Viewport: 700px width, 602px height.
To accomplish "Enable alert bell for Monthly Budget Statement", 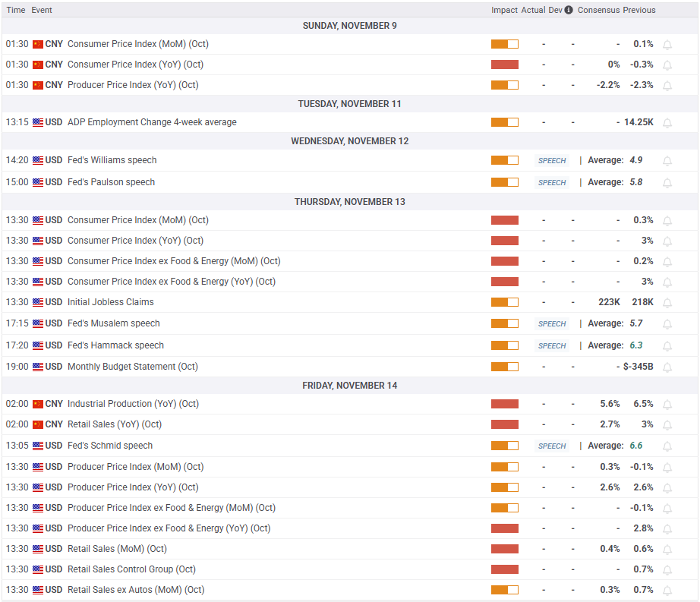I will (x=667, y=367).
